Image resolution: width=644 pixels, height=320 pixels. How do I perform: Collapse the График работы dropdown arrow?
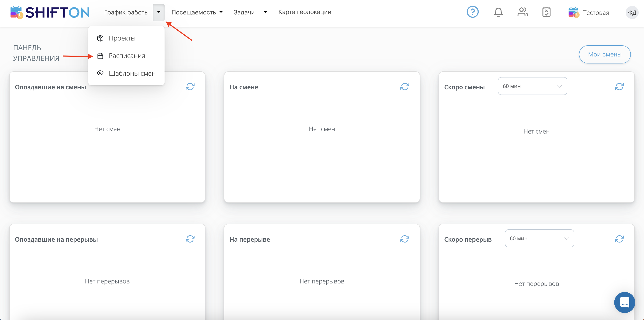click(159, 12)
